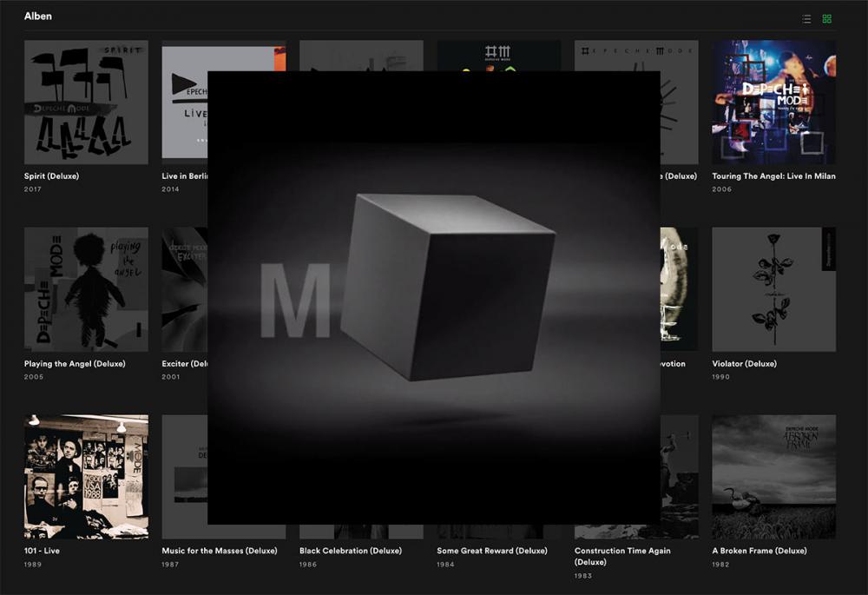Image resolution: width=868 pixels, height=595 pixels.
Task: Open Violator (Deluxe) album cover
Action: click(774, 289)
